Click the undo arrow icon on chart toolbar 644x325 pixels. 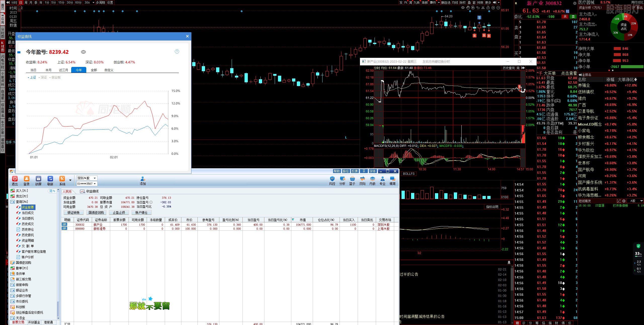tap(478, 8)
